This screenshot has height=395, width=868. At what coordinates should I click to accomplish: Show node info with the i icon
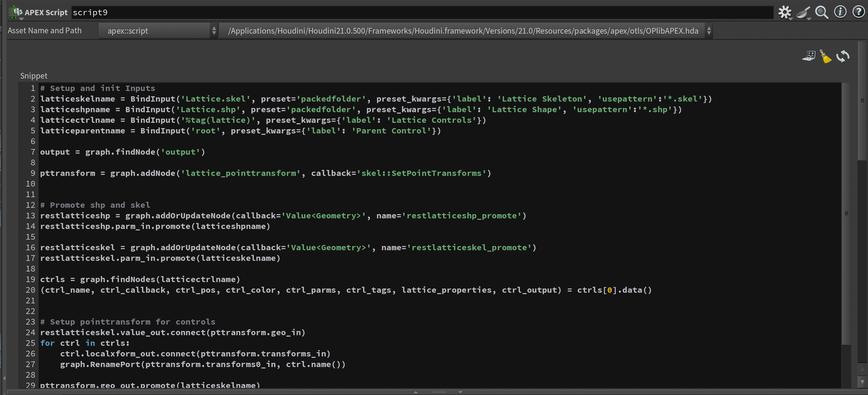tap(840, 12)
